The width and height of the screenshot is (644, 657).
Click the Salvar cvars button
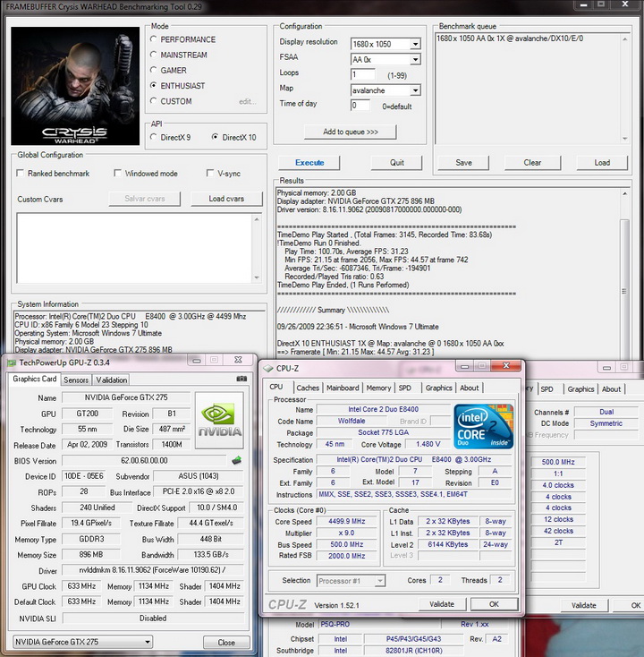145,199
